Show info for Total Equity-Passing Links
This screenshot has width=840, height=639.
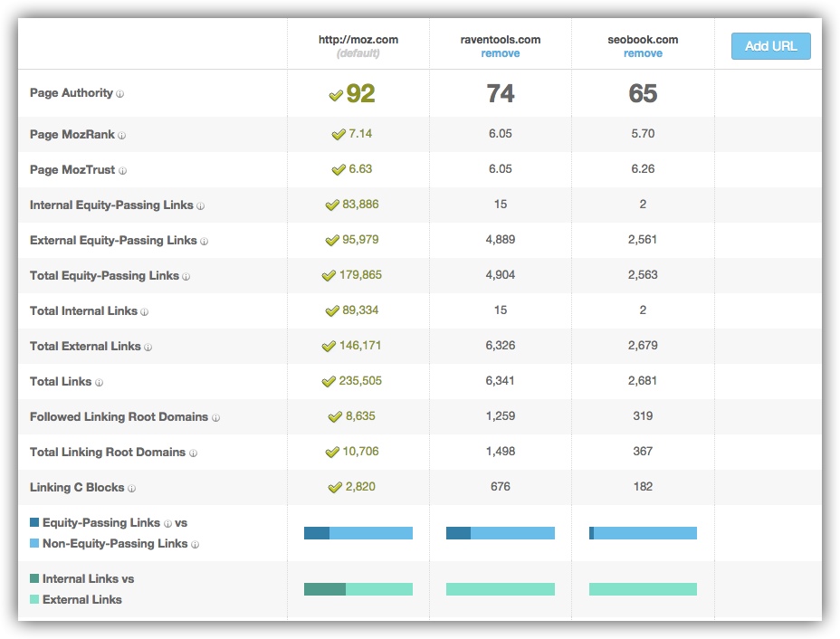click(x=186, y=277)
